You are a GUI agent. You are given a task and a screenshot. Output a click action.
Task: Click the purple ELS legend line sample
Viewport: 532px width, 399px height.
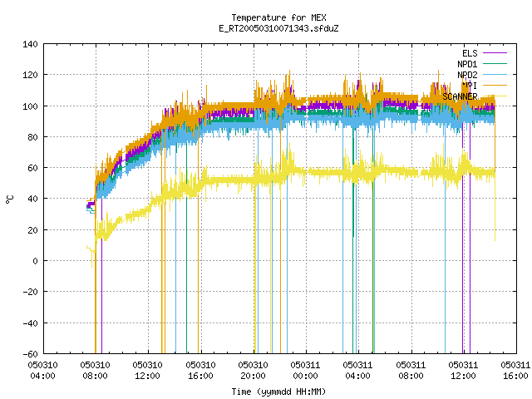coord(495,53)
